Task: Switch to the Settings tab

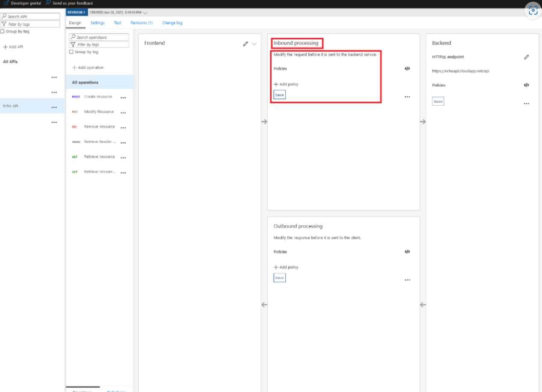Action: tap(97, 23)
